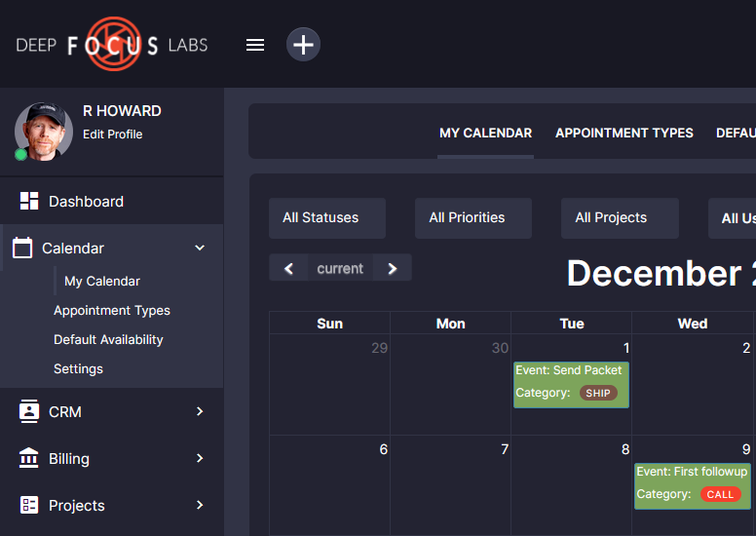Viewport: 756px width, 536px height.
Task: Switch to the MY CALENDAR tab
Action: point(485,133)
